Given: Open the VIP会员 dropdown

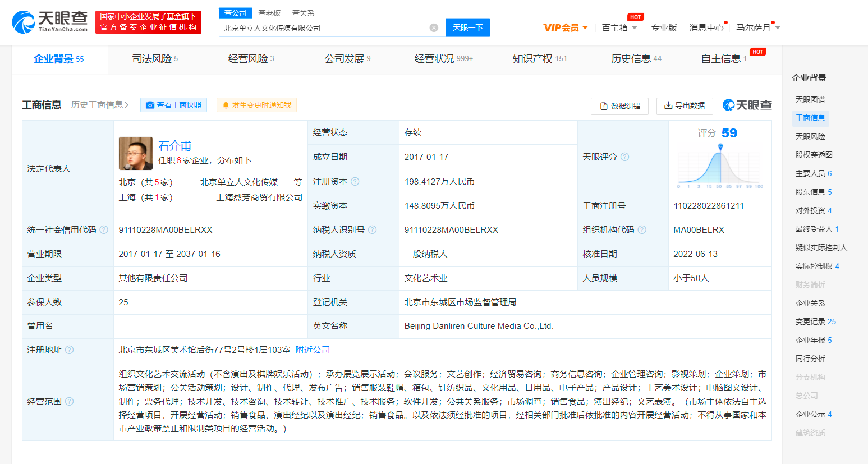Looking at the screenshot, I should [566, 27].
